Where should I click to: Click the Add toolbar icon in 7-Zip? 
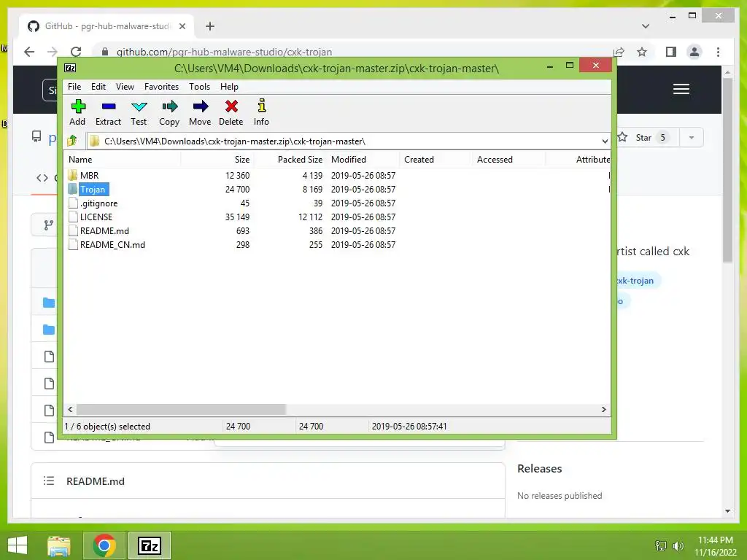(78, 106)
